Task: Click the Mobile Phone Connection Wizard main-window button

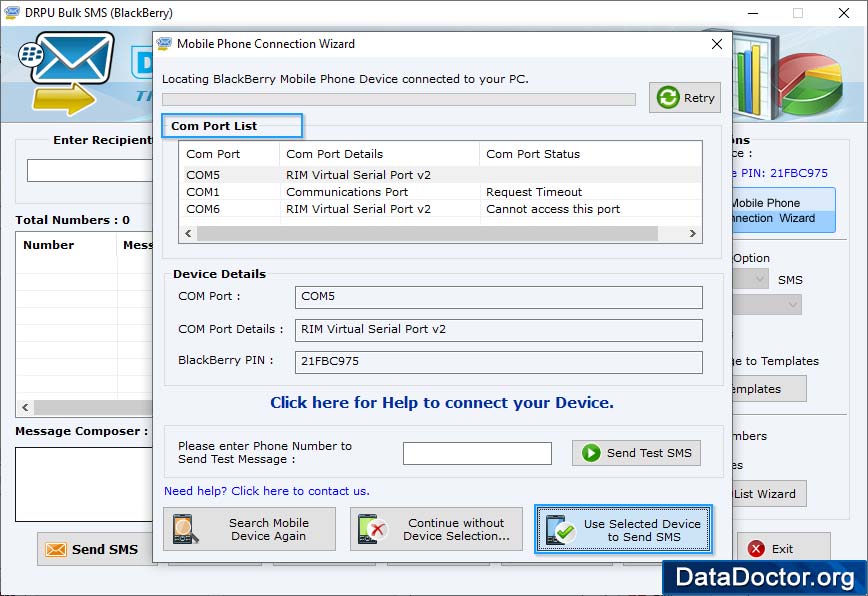Action: click(784, 210)
